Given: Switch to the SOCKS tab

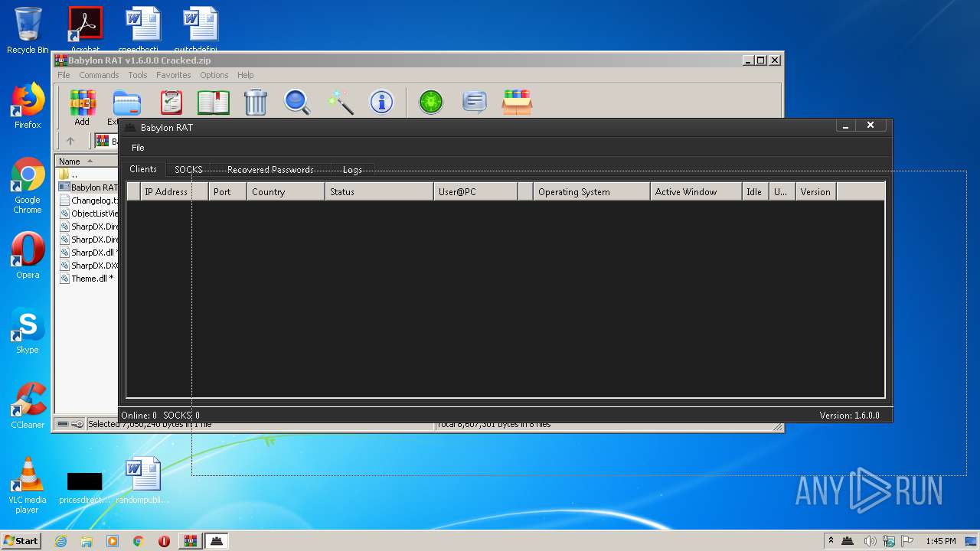Looking at the screenshot, I should click(x=188, y=170).
